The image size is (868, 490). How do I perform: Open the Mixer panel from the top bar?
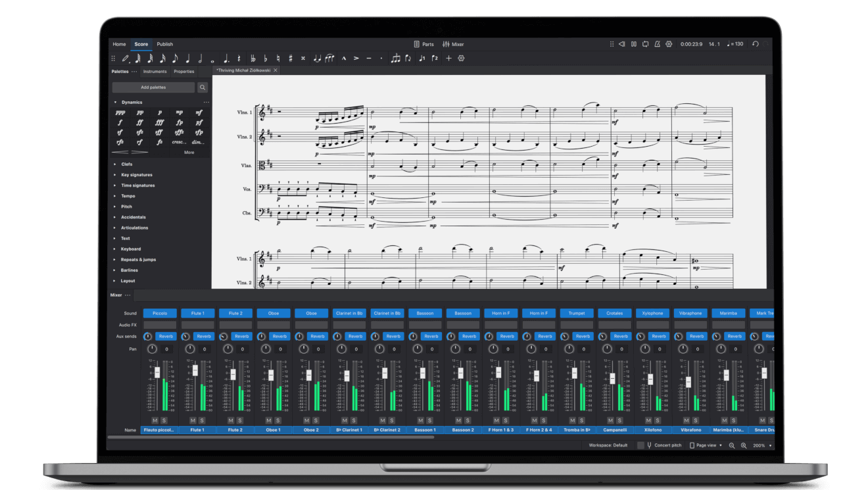451,44
